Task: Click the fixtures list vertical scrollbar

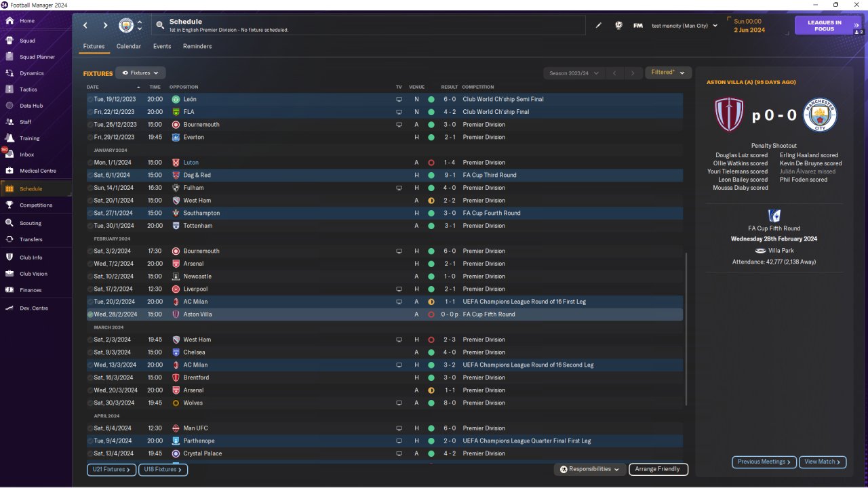Action: pos(687,329)
